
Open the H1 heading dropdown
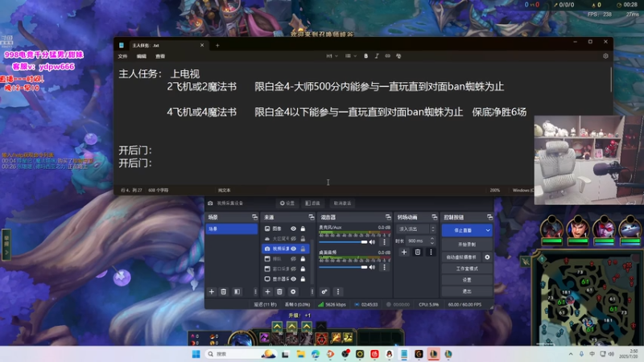pyautogui.click(x=332, y=56)
